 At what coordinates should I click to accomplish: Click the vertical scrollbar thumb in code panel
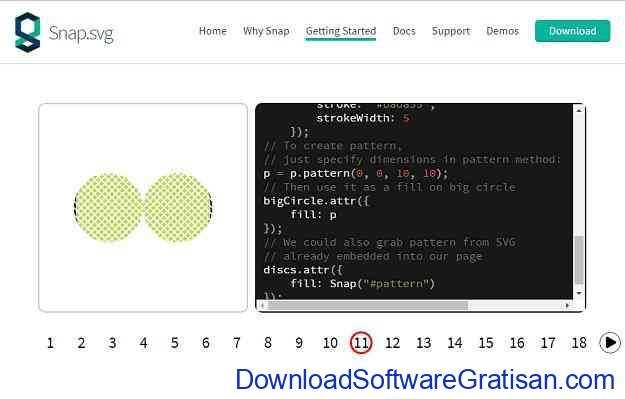coord(579,259)
